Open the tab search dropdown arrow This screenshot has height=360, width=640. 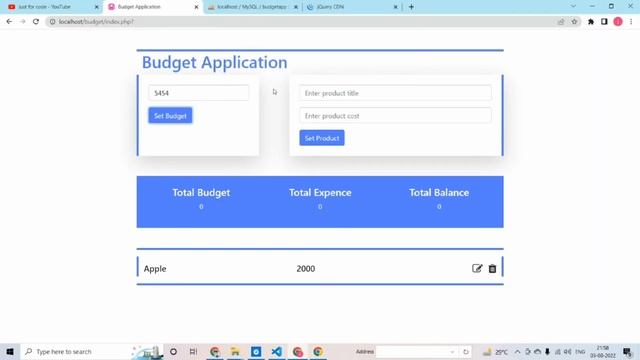click(x=573, y=7)
